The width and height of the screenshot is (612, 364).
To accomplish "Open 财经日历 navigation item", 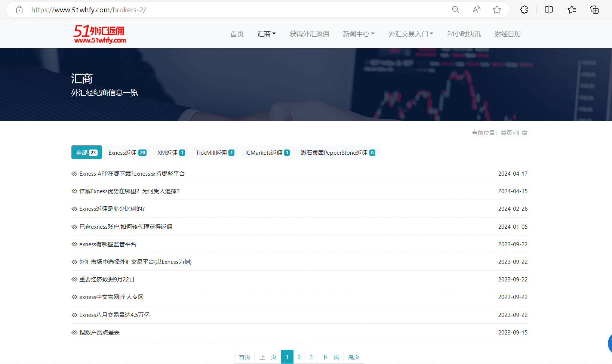I will point(507,34).
